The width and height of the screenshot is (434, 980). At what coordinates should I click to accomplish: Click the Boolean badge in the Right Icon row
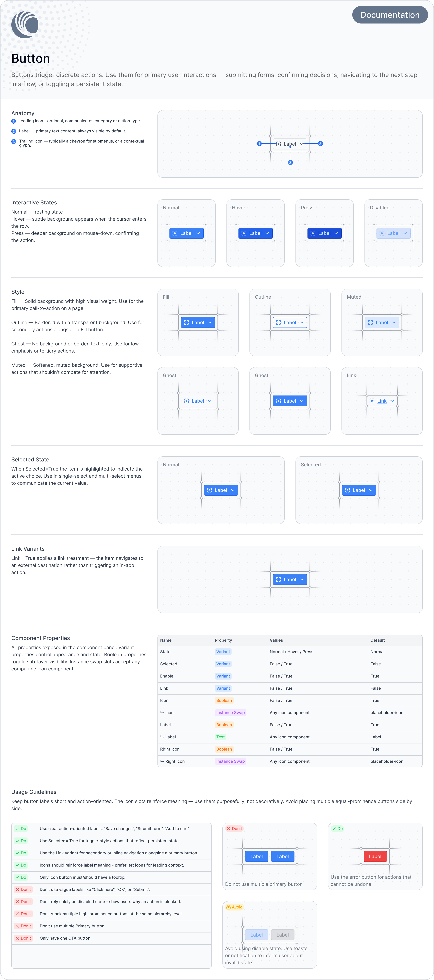[x=224, y=749]
